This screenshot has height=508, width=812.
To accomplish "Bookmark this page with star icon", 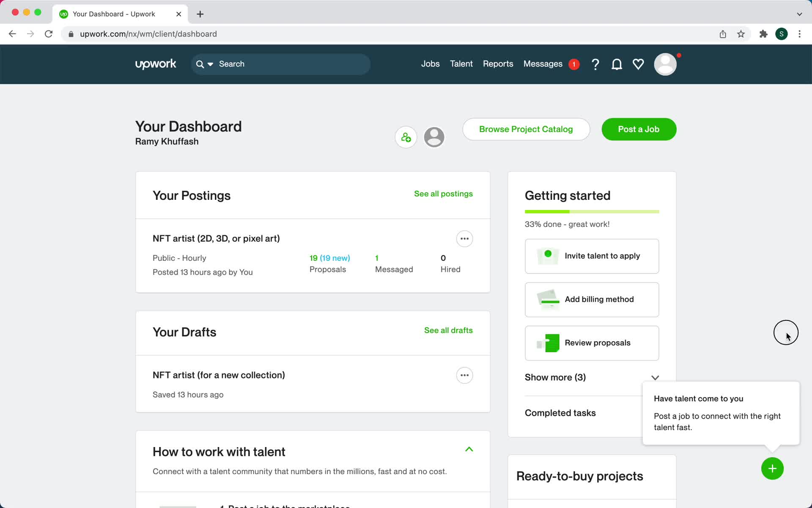I will coord(741,34).
